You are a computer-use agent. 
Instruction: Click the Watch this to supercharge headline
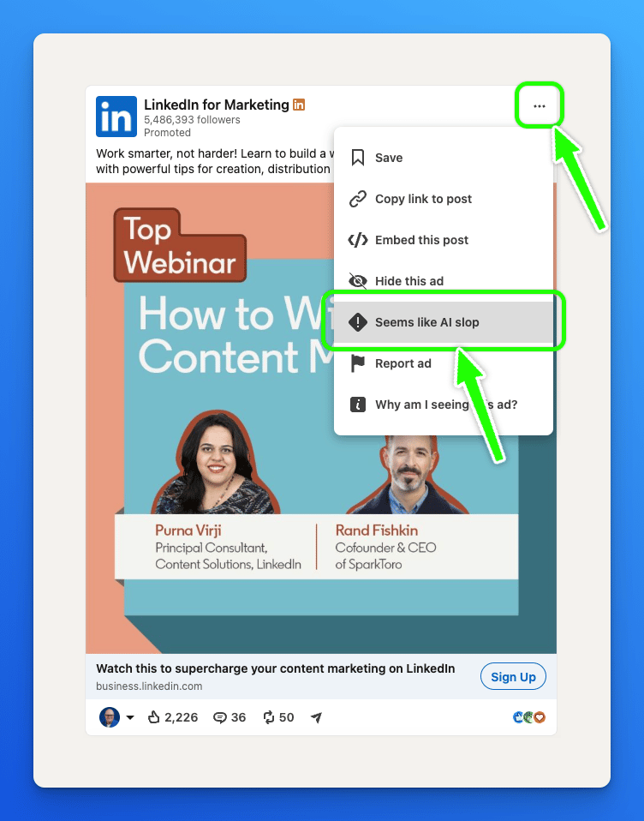click(276, 668)
